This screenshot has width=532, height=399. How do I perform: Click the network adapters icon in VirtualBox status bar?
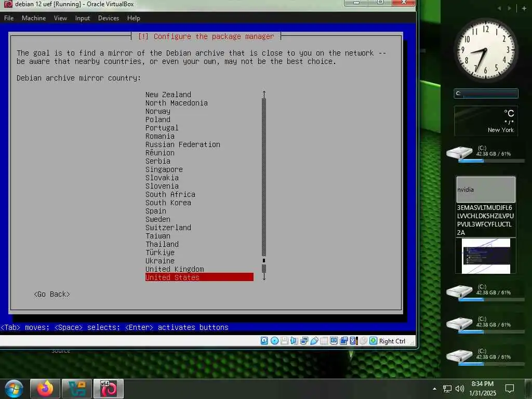click(x=304, y=341)
